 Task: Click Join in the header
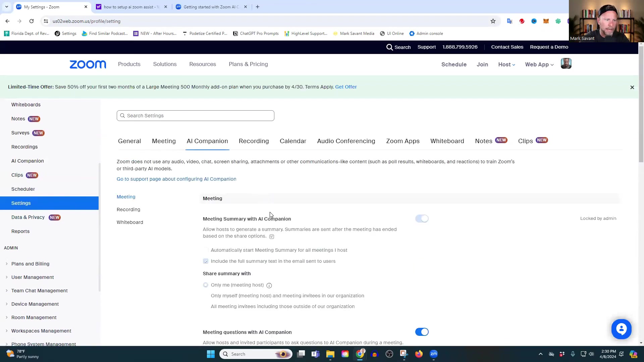pos(482,65)
